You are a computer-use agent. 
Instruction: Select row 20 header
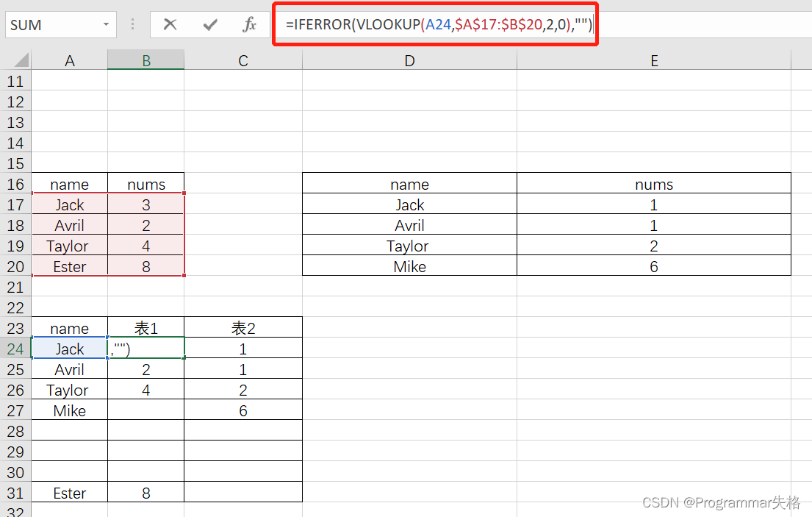pos(15,266)
